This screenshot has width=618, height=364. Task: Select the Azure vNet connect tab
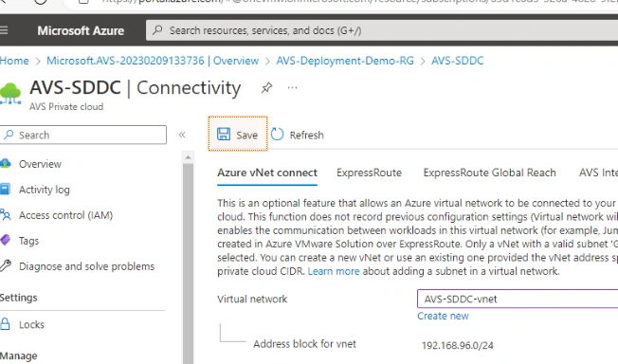pyautogui.click(x=267, y=173)
